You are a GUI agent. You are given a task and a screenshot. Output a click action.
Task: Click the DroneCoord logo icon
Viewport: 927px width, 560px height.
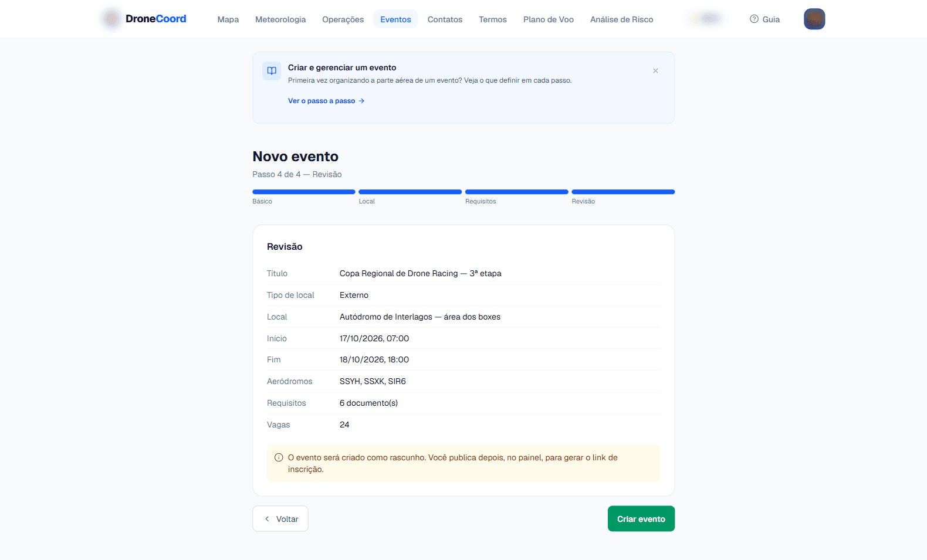coord(111,19)
